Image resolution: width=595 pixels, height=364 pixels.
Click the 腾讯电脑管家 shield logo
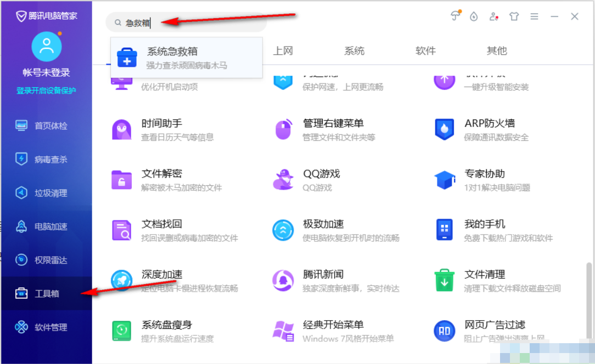point(21,16)
